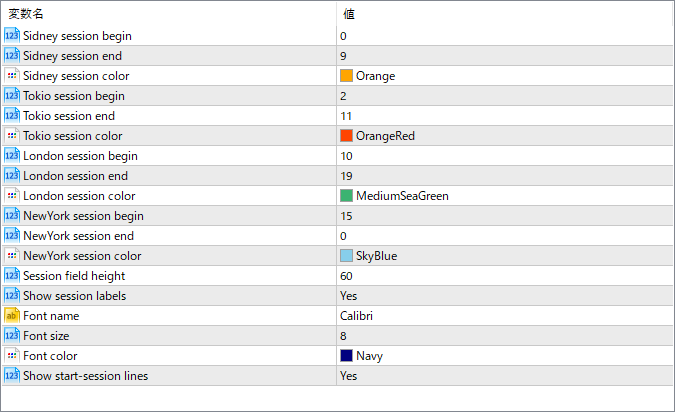This screenshot has height=412, width=675.
Task: Click the integer icon beside Tokio session end
Action: [x=11, y=116]
